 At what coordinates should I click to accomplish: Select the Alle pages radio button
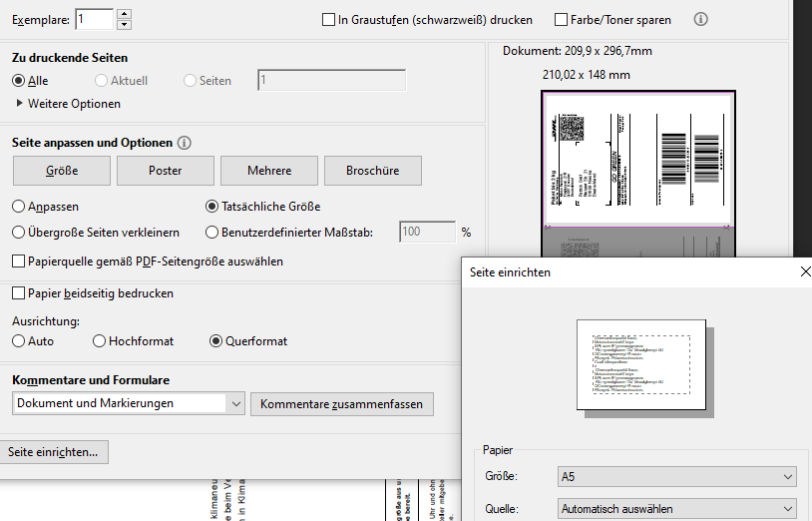pyautogui.click(x=19, y=81)
